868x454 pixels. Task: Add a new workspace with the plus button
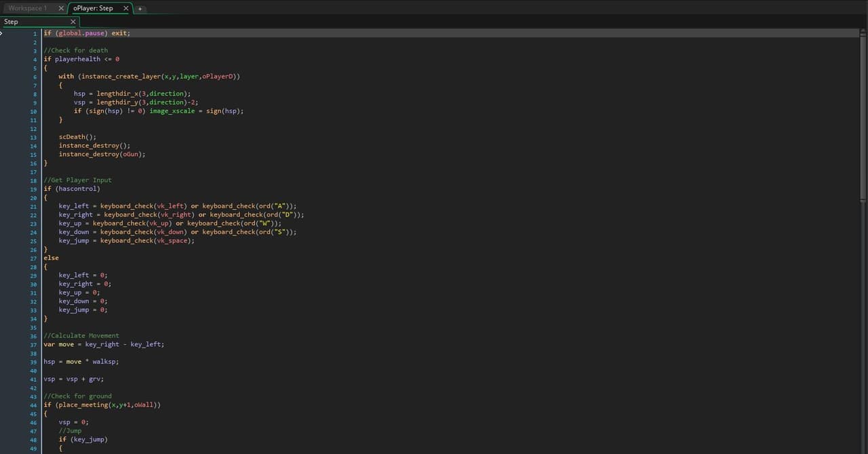pyautogui.click(x=140, y=9)
